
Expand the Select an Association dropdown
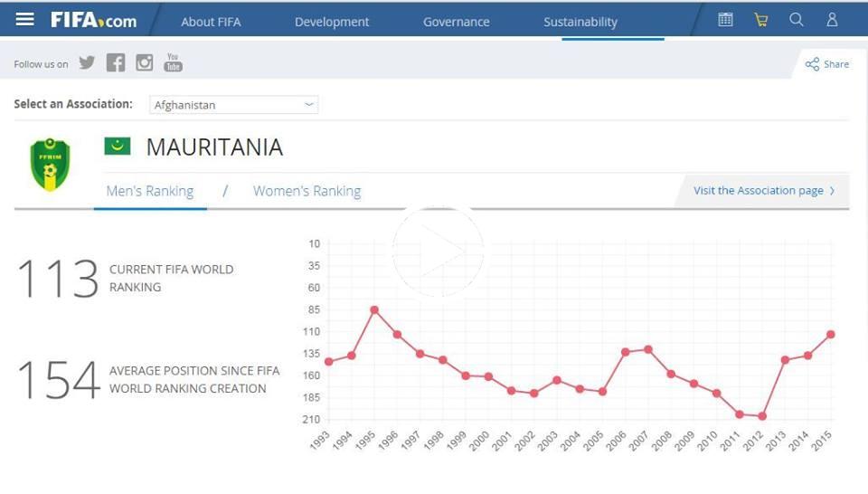(233, 105)
